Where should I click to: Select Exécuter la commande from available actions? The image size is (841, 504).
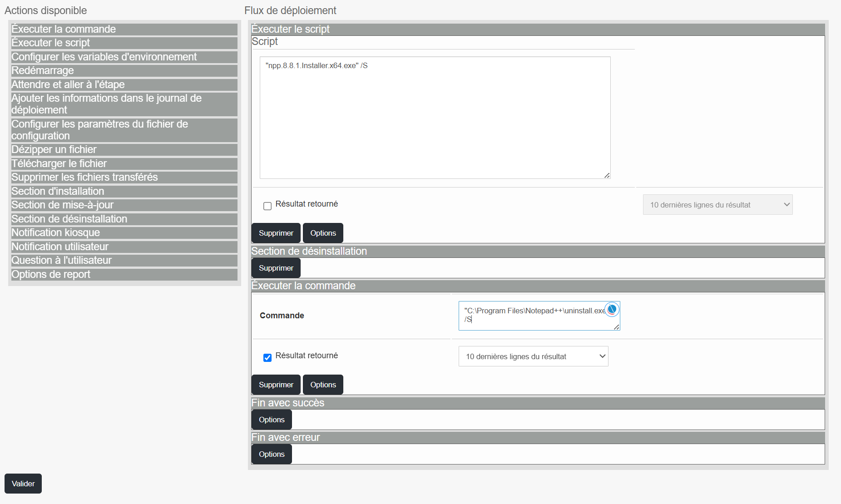point(124,29)
